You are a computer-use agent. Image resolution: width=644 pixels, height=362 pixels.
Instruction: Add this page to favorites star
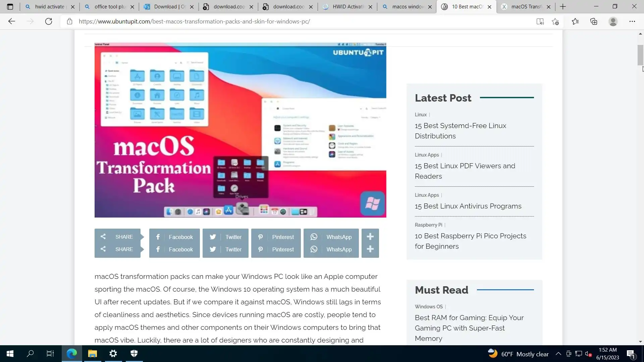click(555, 21)
